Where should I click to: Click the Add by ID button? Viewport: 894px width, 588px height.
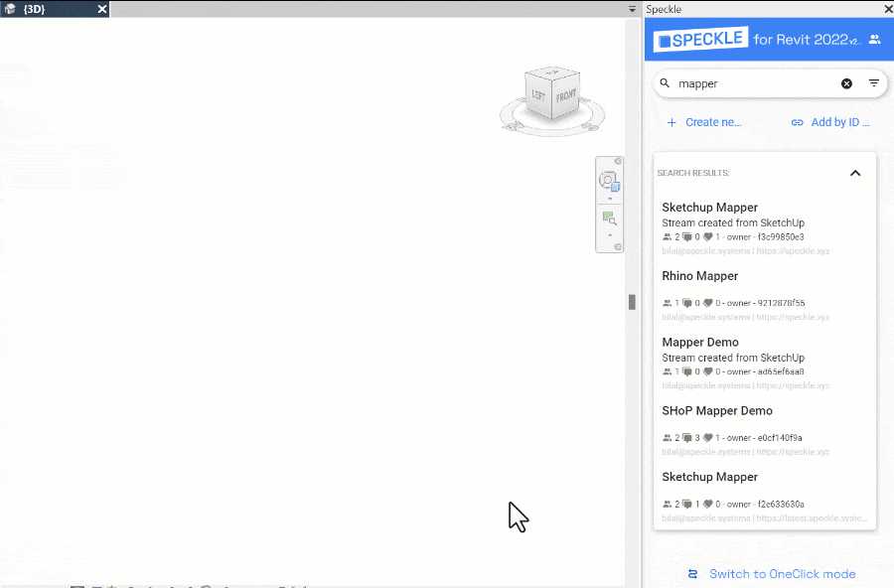point(830,122)
